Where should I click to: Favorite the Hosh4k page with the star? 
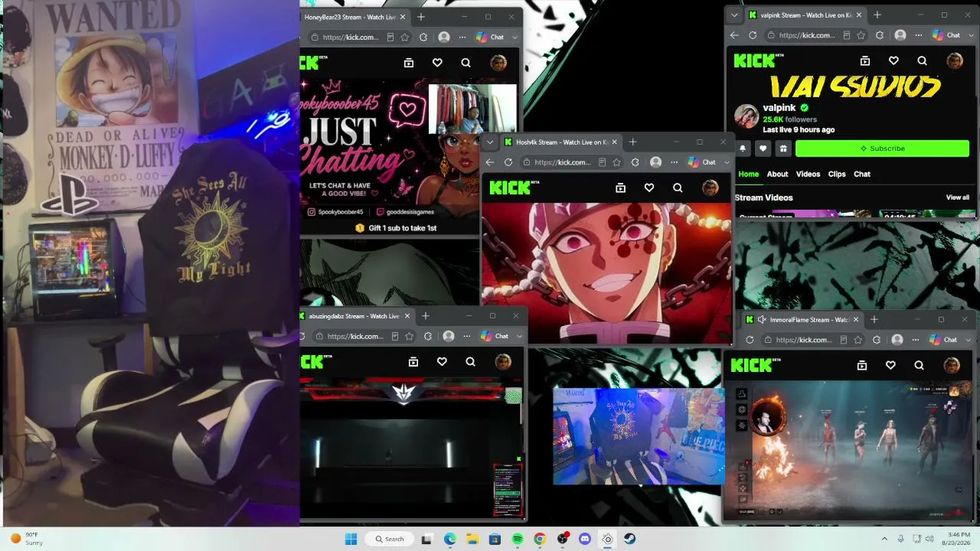coord(617,162)
